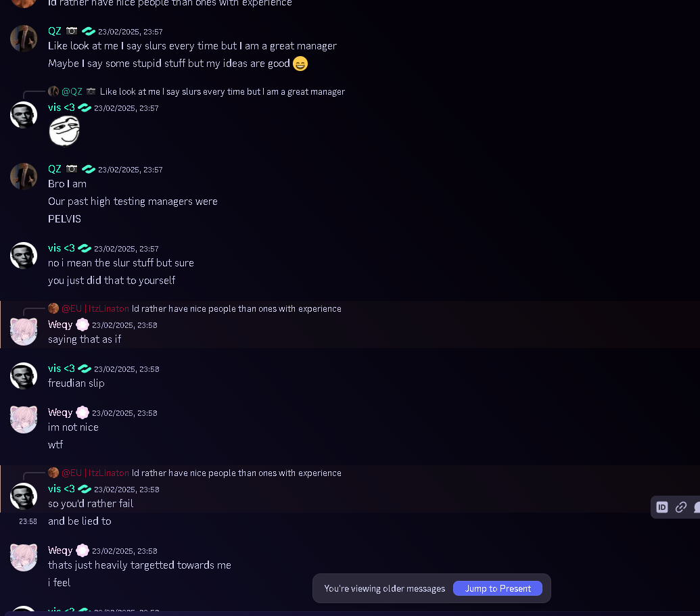Viewport: 700px width, 616px height.
Task: Copy message ID using the ID icon
Action: pyautogui.click(x=662, y=507)
